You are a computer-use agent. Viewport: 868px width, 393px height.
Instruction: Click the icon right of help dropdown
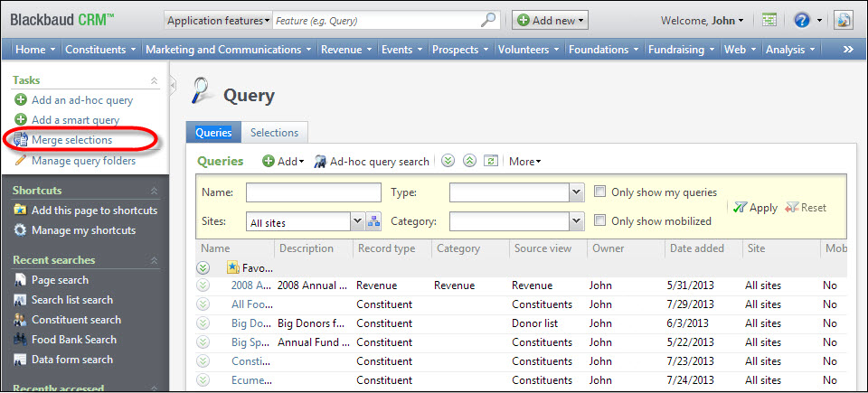844,21
